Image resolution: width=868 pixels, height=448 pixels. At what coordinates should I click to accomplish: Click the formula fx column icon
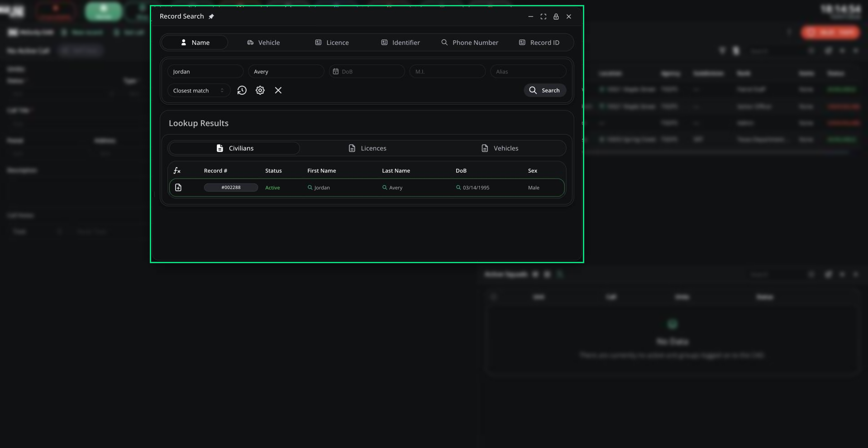(x=177, y=171)
